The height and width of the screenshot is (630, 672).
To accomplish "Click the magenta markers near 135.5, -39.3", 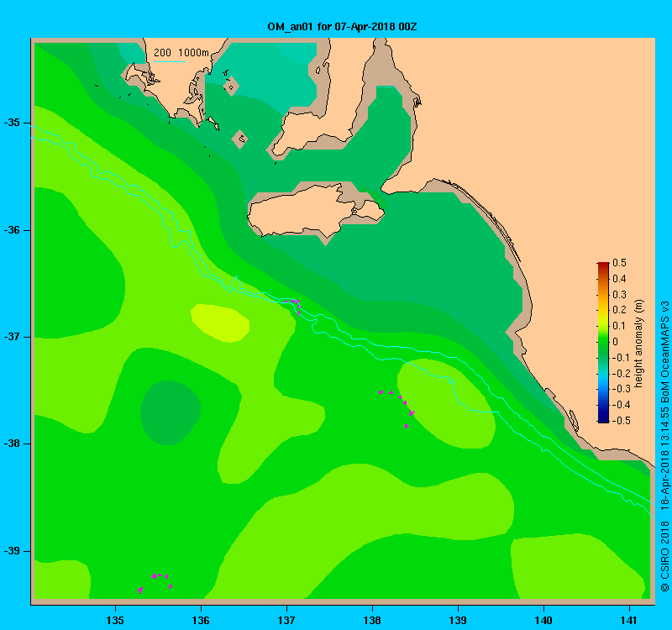I will coord(155,583).
